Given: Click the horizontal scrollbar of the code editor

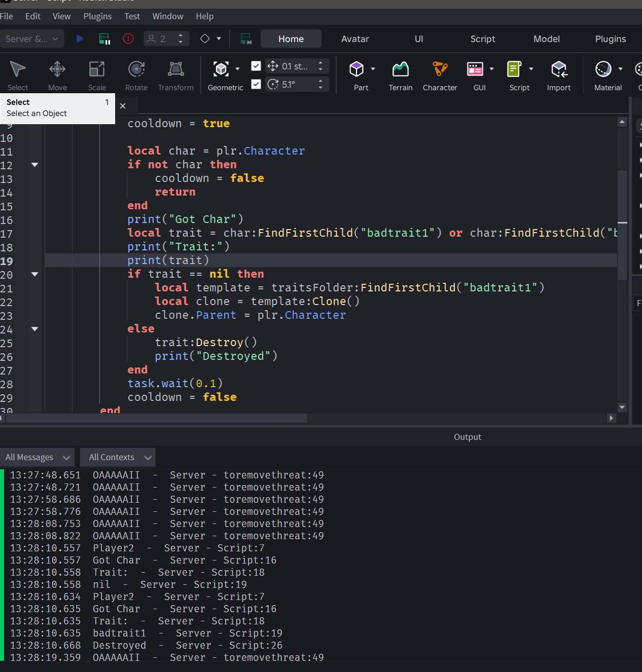Looking at the screenshot, I should click(x=157, y=418).
